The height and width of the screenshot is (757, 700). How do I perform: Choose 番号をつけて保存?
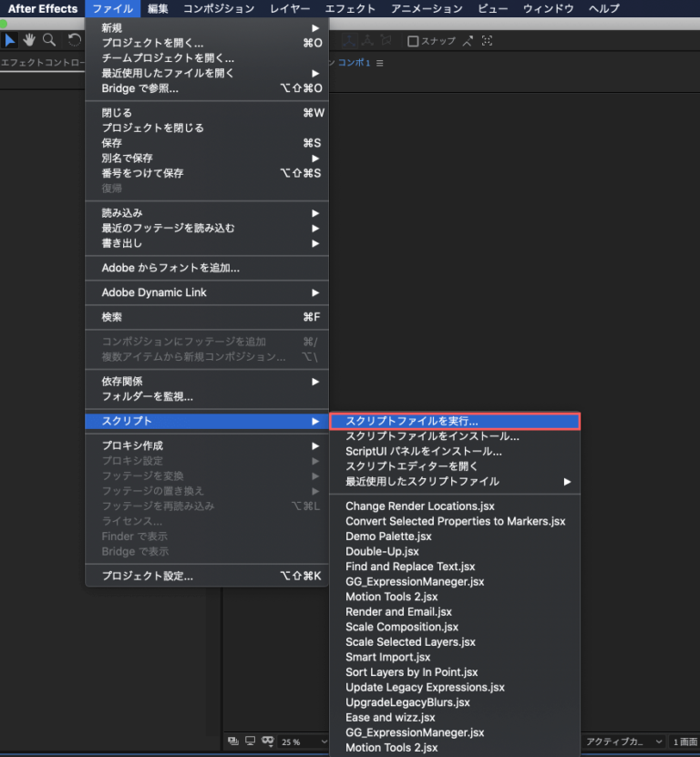pyautogui.click(x=207, y=173)
